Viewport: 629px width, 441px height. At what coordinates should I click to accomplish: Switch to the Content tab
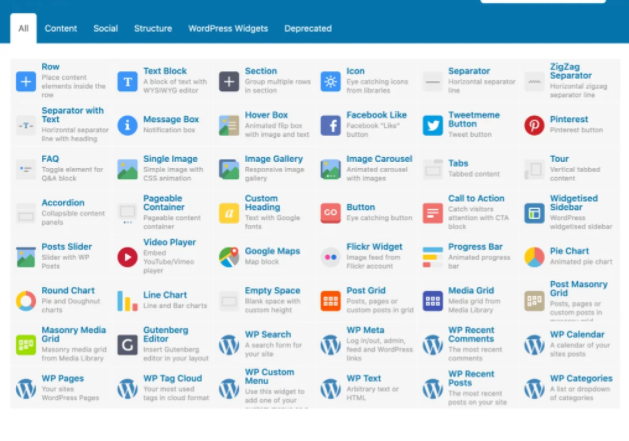click(61, 29)
